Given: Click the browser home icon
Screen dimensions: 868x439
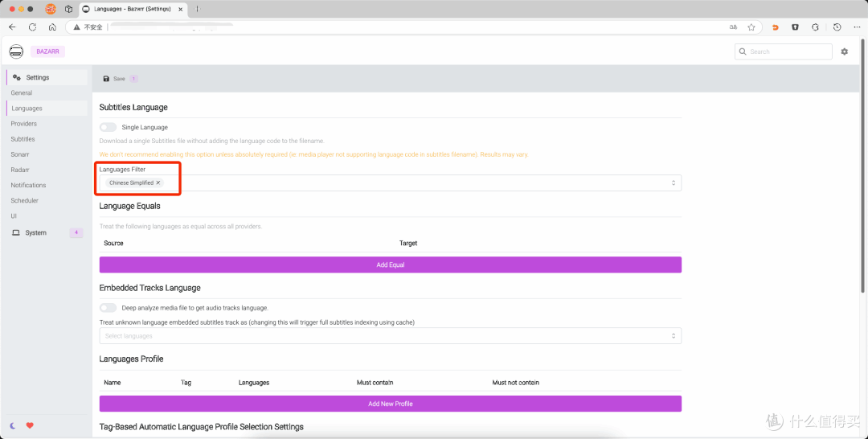Looking at the screenshot, I should (x=52, y=27).
